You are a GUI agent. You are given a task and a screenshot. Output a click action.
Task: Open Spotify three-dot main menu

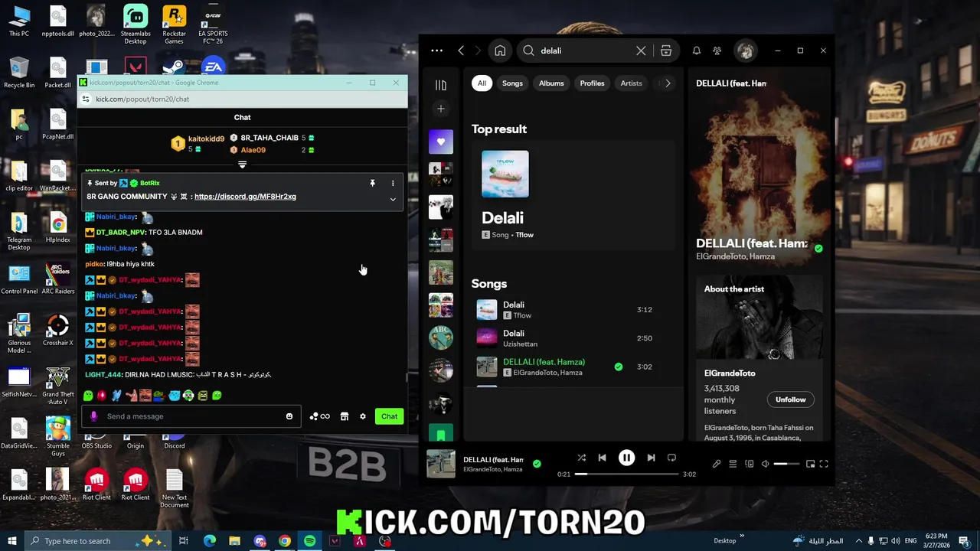(x=436, y=51)
